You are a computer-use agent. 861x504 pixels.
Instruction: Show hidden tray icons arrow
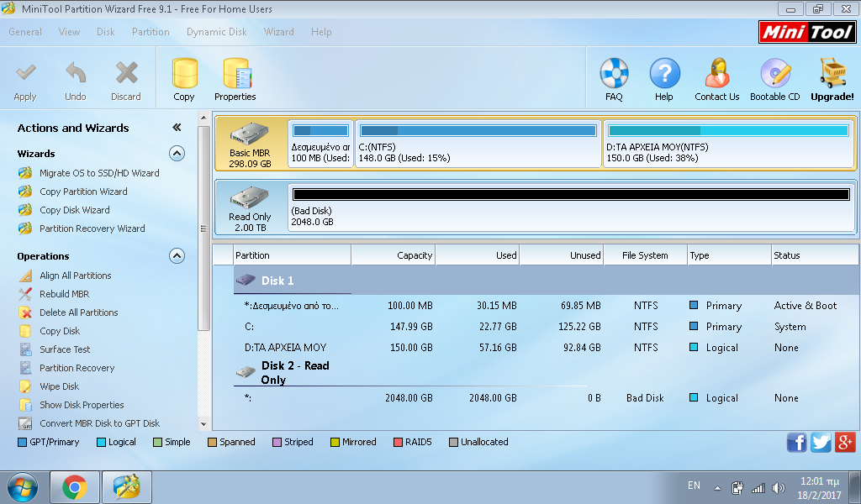tap(717, 488)
